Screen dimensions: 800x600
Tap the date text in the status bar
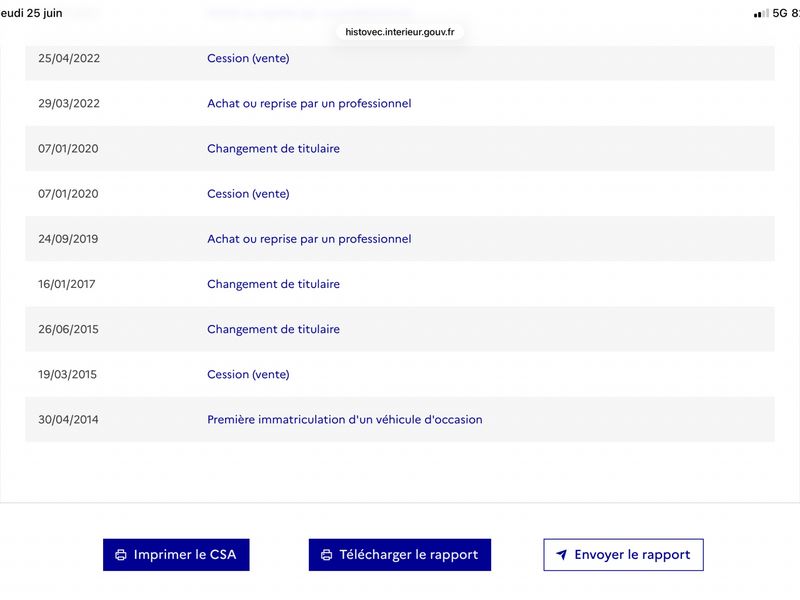click(x=31, y=13)
